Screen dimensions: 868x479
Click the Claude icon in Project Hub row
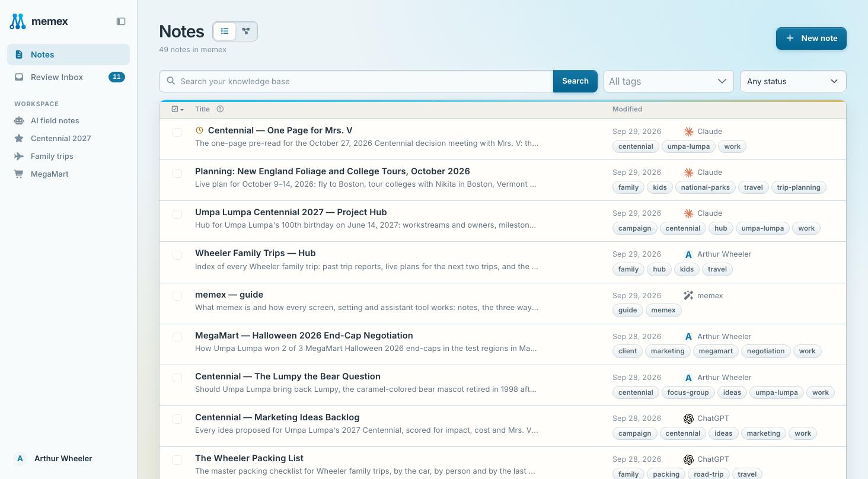coord(688,213)
